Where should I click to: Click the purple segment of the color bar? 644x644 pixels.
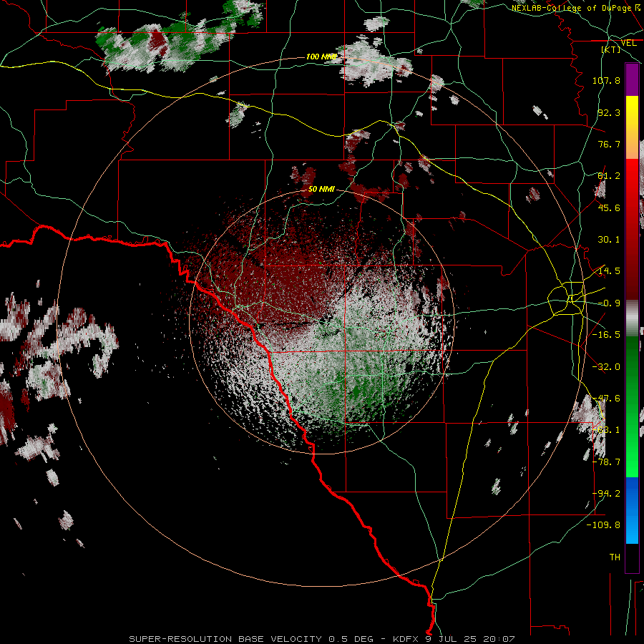pos(632,79)
